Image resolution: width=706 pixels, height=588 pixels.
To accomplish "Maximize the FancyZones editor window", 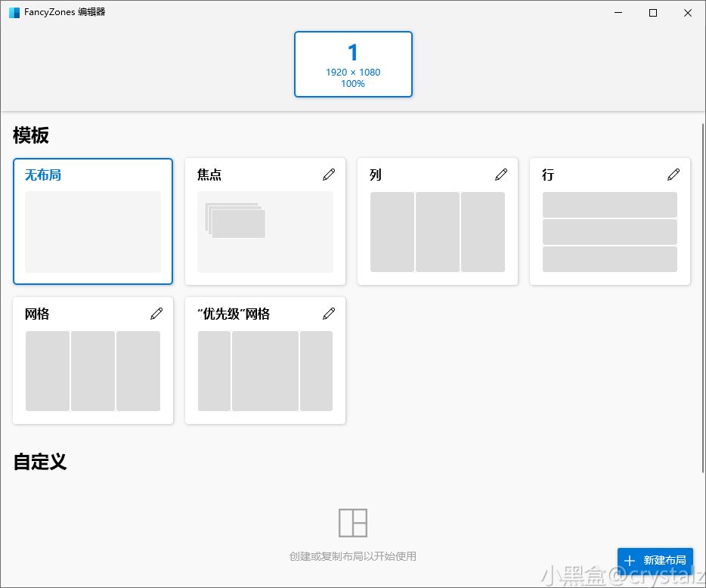I will [x=653, y=13].
